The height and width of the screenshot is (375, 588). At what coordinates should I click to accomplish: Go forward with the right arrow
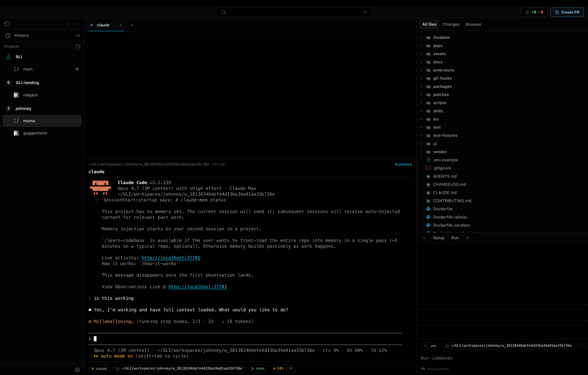pos(77,24)
